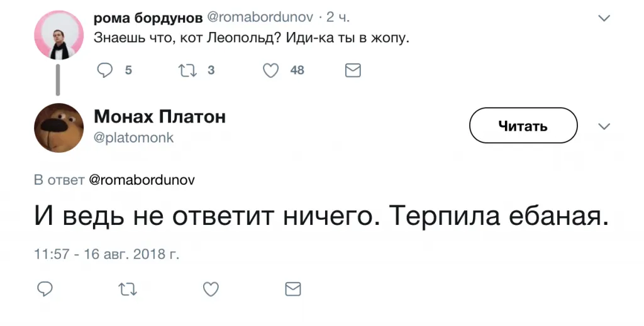This screenshot has width=644, height=326.
Task: Send рома бордунов's tweet via envelope icon
Action: pyautogui.click(x=353, y=70)
